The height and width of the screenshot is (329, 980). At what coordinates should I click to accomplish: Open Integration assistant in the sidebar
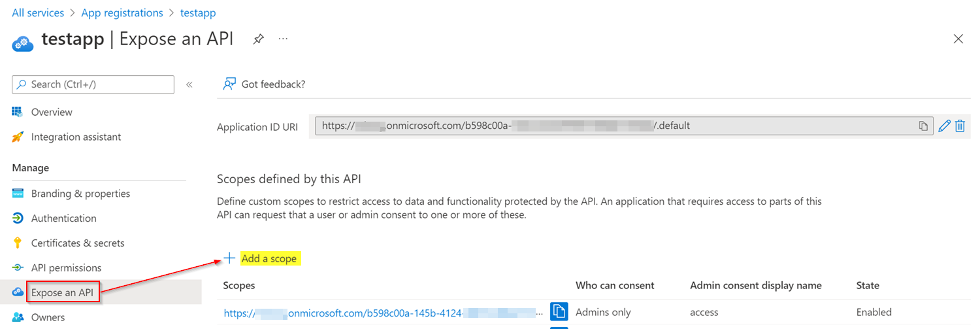point(76,137)
